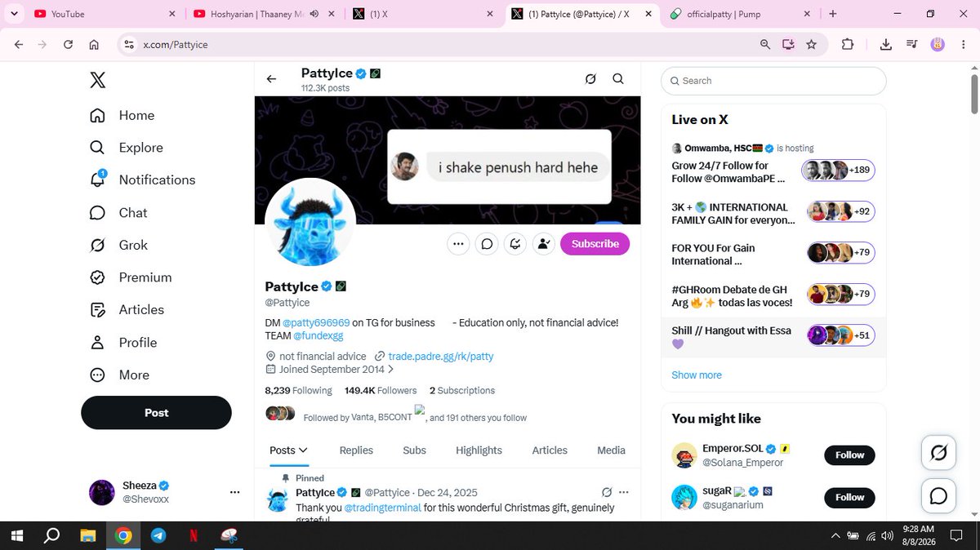The image size is (980, 550).
Task: Open the More menu in sidebar
Action: [x=119, y=375]
